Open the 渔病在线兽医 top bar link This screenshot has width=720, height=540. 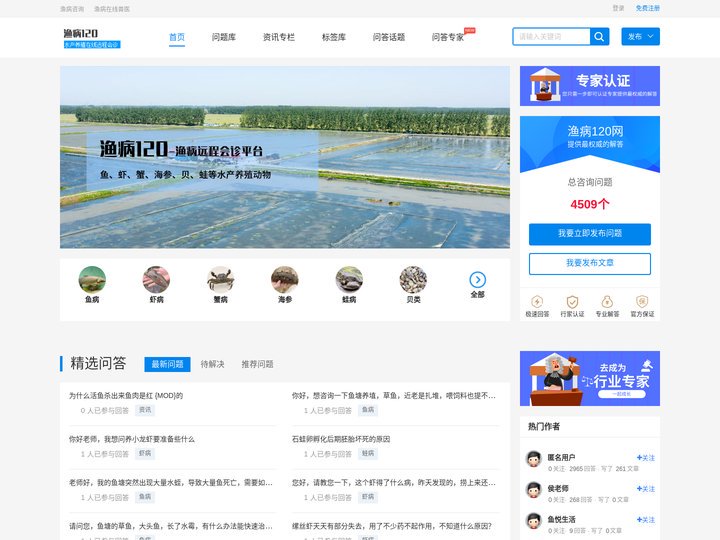pos(112,9)
